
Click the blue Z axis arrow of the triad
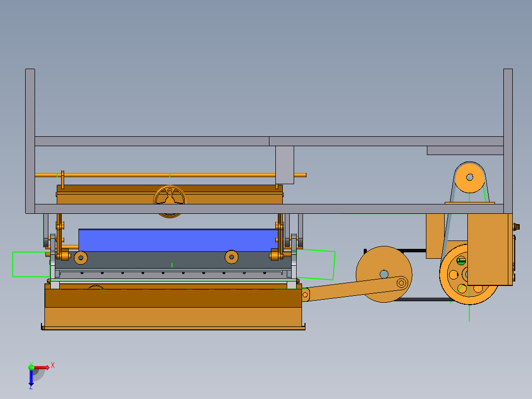point(31,378)
